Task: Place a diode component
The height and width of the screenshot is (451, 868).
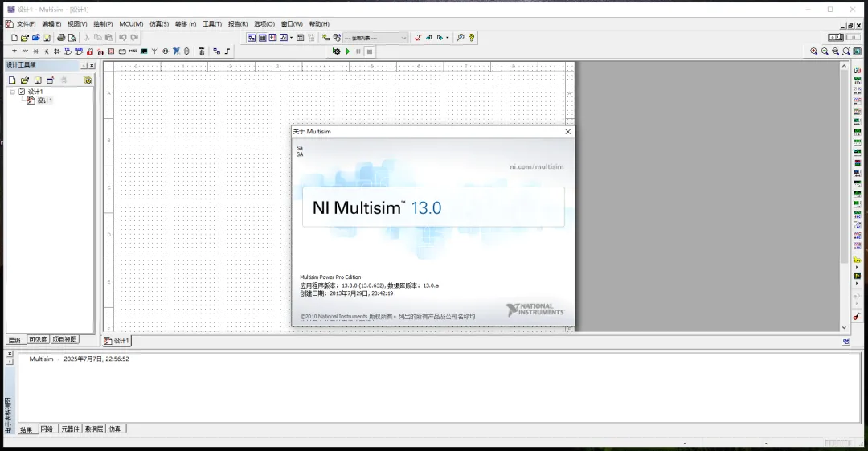Action: pyautogui.click(x=36, y=51)
